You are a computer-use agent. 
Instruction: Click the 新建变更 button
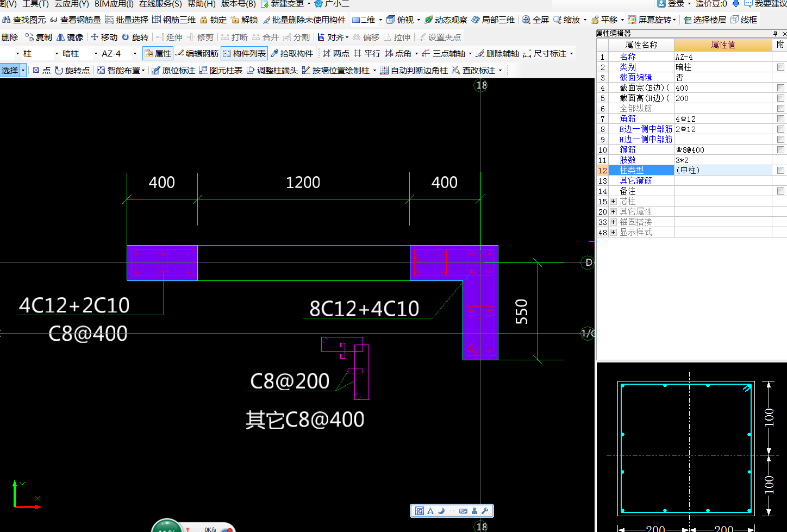point(283,4)
